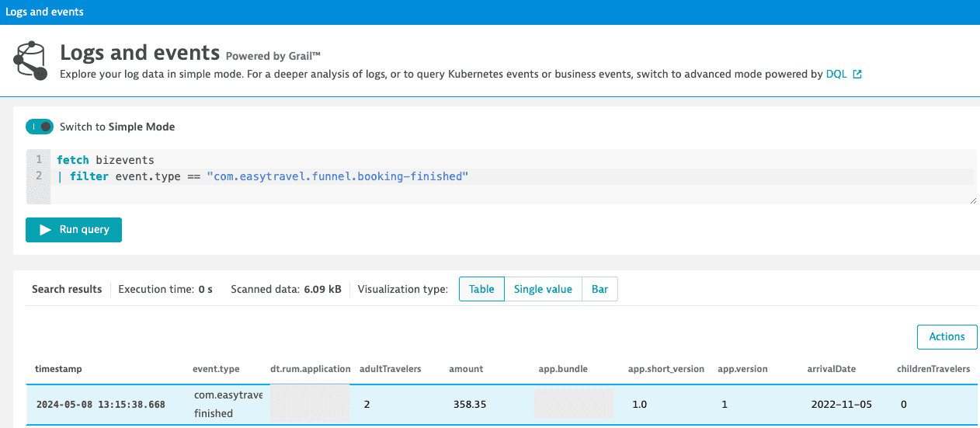Click the arrivalDate column header

coord(830,369)
